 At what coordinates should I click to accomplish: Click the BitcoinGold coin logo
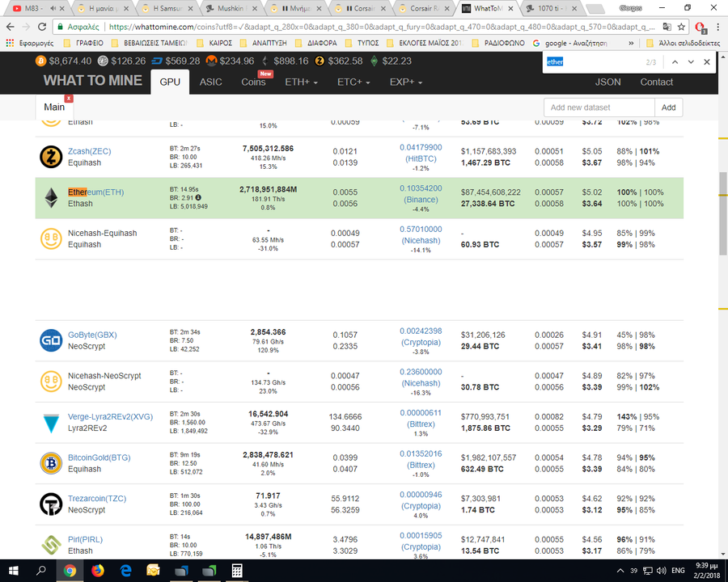tap(51, 463)
